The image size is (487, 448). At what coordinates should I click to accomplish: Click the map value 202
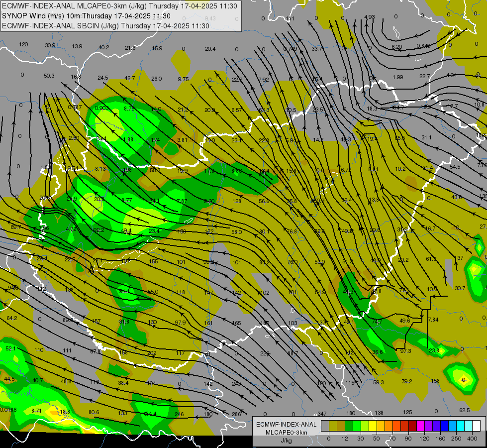[x=152, y=353]
